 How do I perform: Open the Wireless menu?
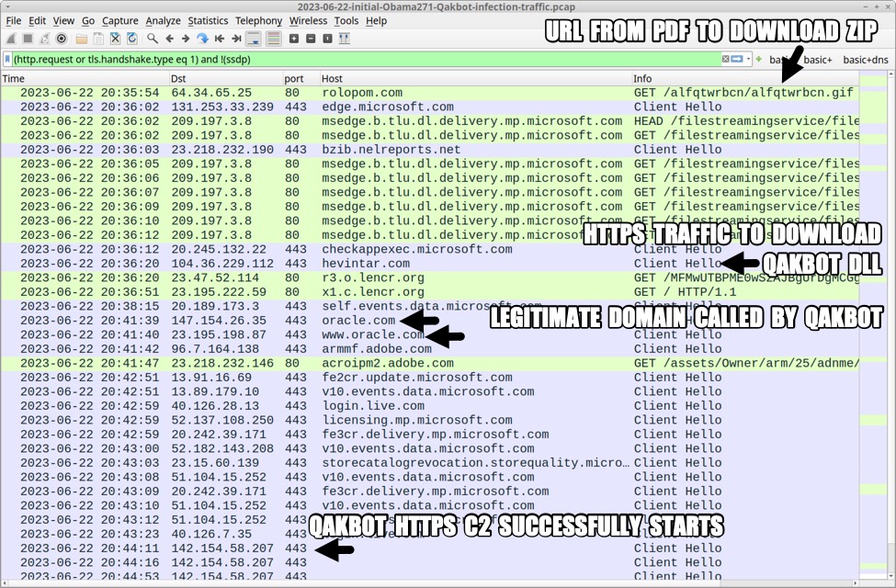tap(308, 20)
